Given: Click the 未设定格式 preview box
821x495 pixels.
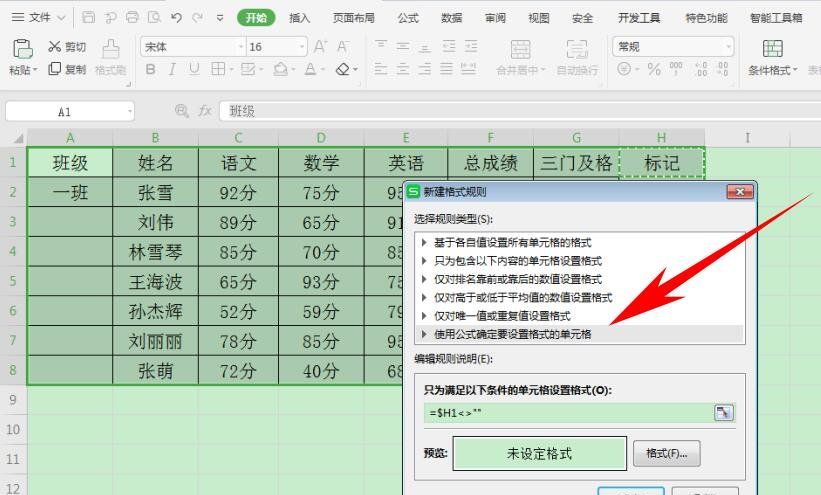Looking at the screenshot, I should click(540, 453).
